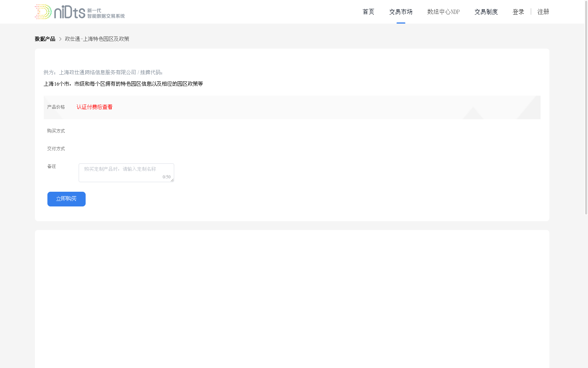Click the page vertical scrollbar
The height and width of the screenshot is (368, 588).
point(586,107)
